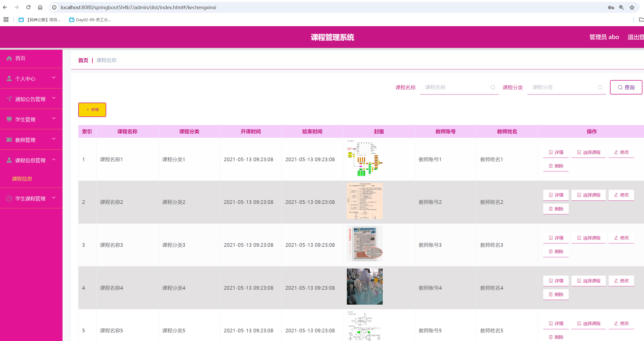Screen dimensions: 644x341
Task: Click the pencil icon to edit 课程名称3
Action: tap(616, 238)
